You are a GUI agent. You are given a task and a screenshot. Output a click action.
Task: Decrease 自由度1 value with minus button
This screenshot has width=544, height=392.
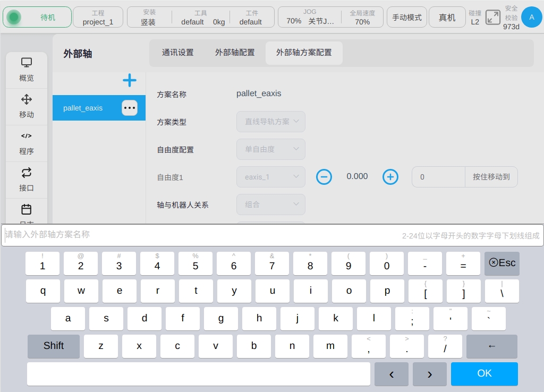coord(324,177)
